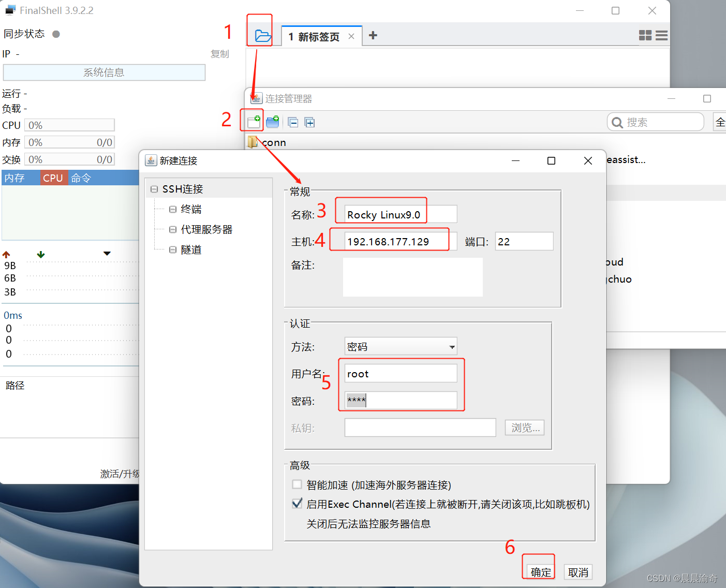726x588 pixels.
Task: Click the 密码 password field
Action: pos(401,400)
